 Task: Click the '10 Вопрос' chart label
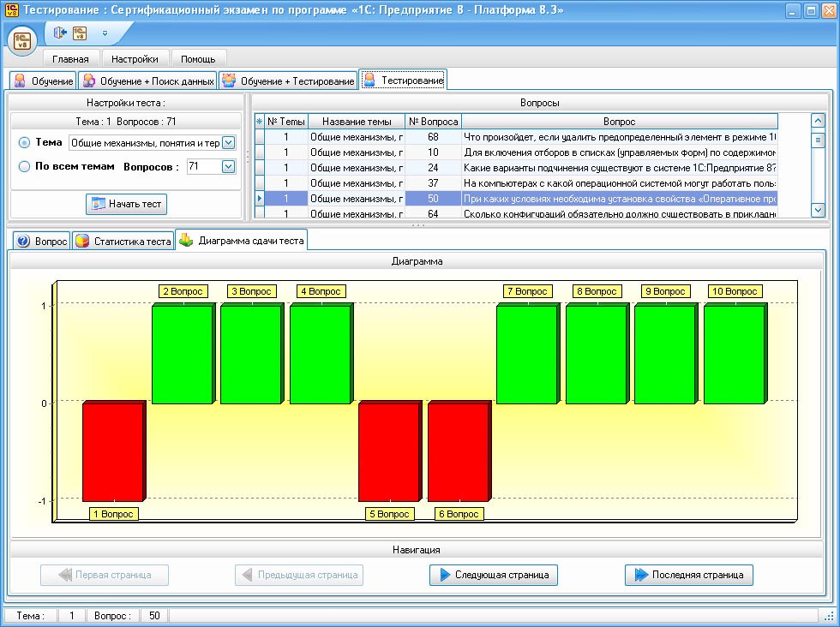click(735, 291)
